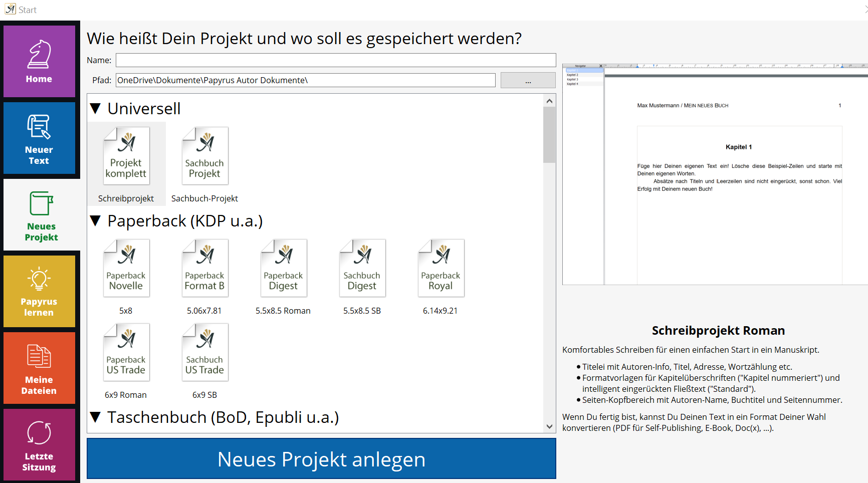Collapse the Taschenbuch (BoD, Epubli) section
This screenshot has width=868, height=483.
[97, 417]
